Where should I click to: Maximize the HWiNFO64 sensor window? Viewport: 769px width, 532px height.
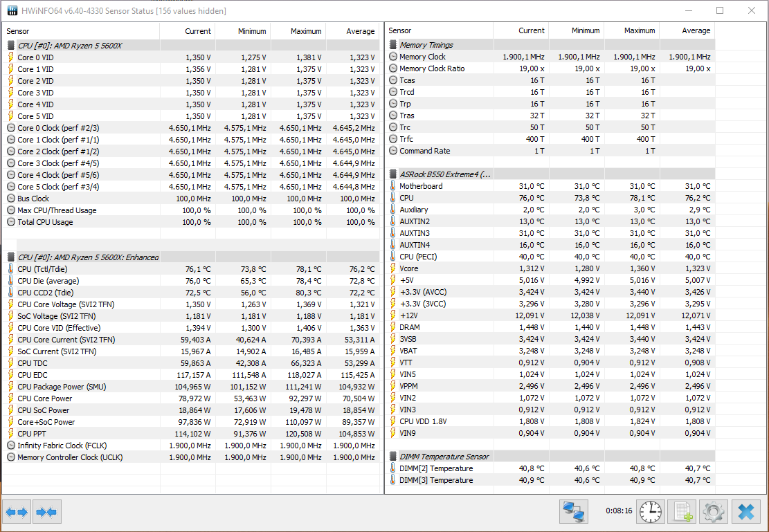pos(719,10)
